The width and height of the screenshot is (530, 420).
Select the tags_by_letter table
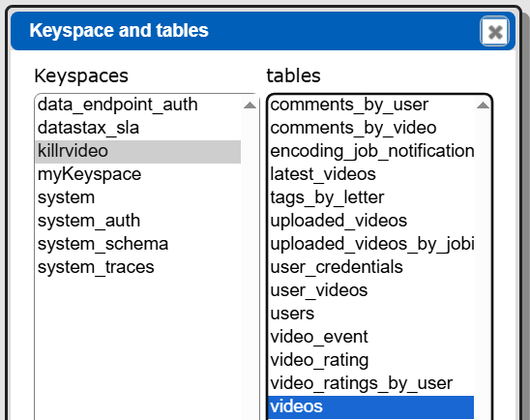click(x=371, y=197)
